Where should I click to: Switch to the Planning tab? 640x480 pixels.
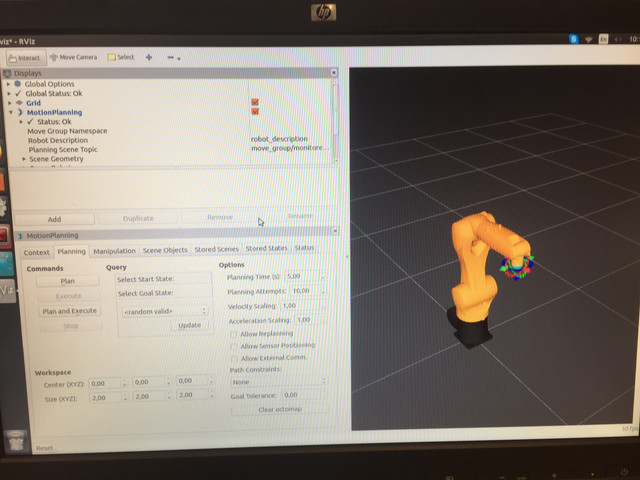click(71, 251)
